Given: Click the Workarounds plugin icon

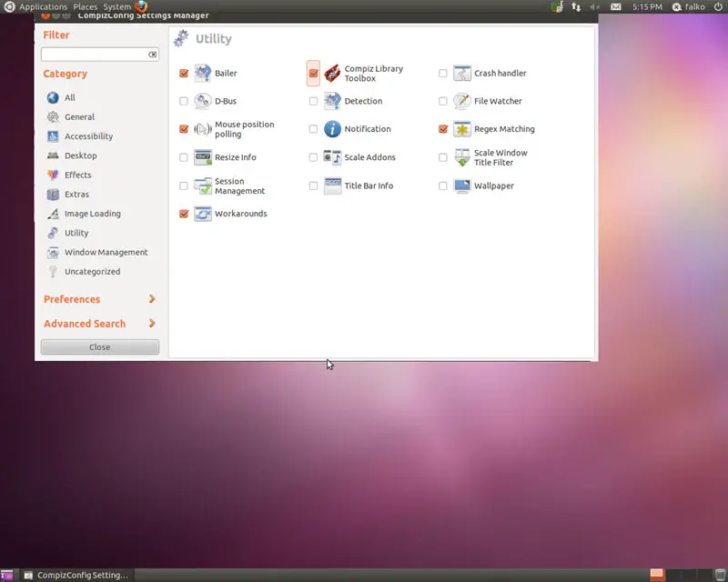Looking at the screenshot, I should (203, 214).
